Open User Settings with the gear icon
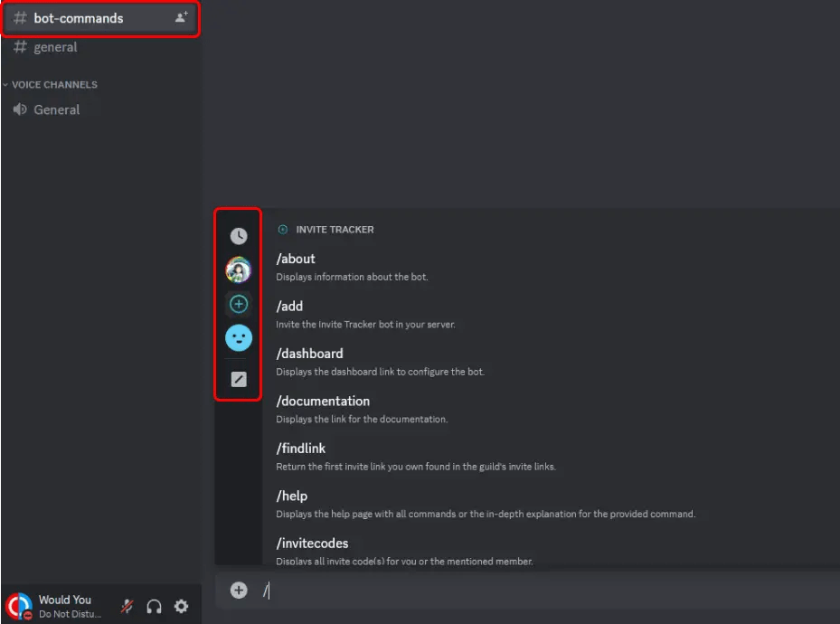 coord(181,606)
